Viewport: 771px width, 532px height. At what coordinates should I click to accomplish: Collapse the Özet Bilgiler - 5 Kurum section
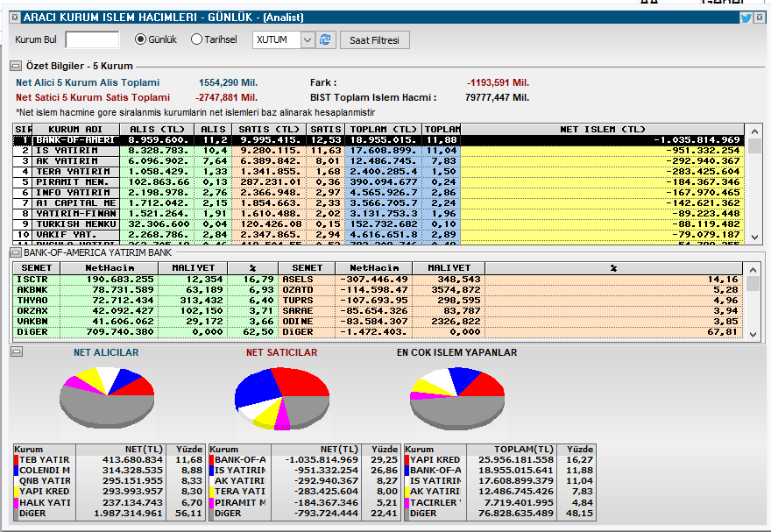tap(16, 66)
